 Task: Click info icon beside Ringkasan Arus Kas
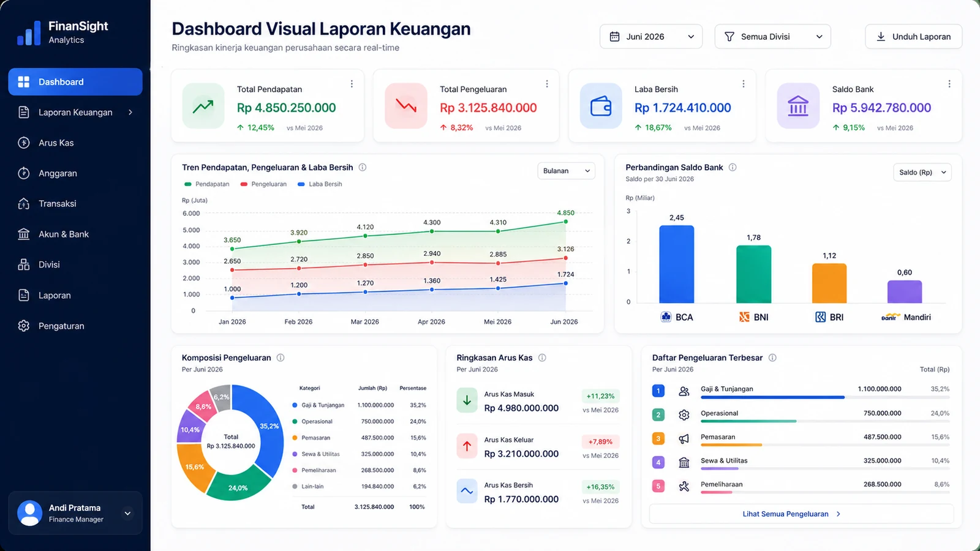(x=542, y=358)
